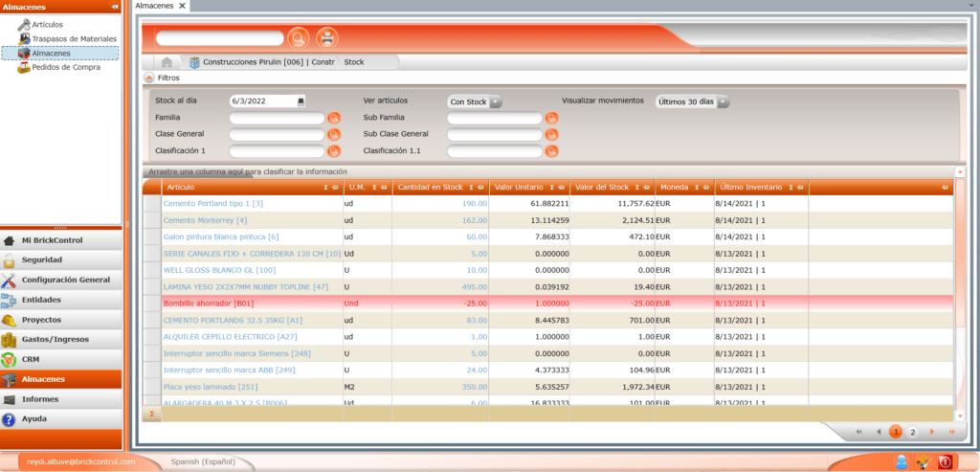Click the user profile icon in status bar

pos(901,461)
